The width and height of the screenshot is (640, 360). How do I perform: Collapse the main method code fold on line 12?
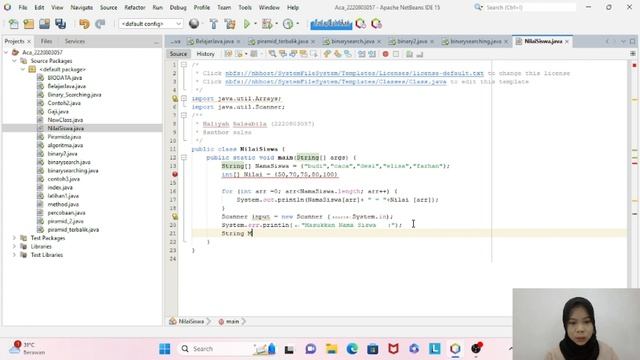(x=184, y=158)
